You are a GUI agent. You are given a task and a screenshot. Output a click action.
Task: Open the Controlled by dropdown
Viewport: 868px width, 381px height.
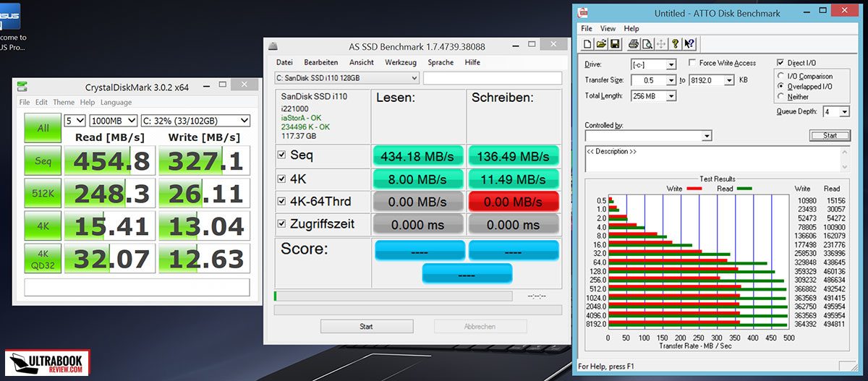click(x=707, y=136)
